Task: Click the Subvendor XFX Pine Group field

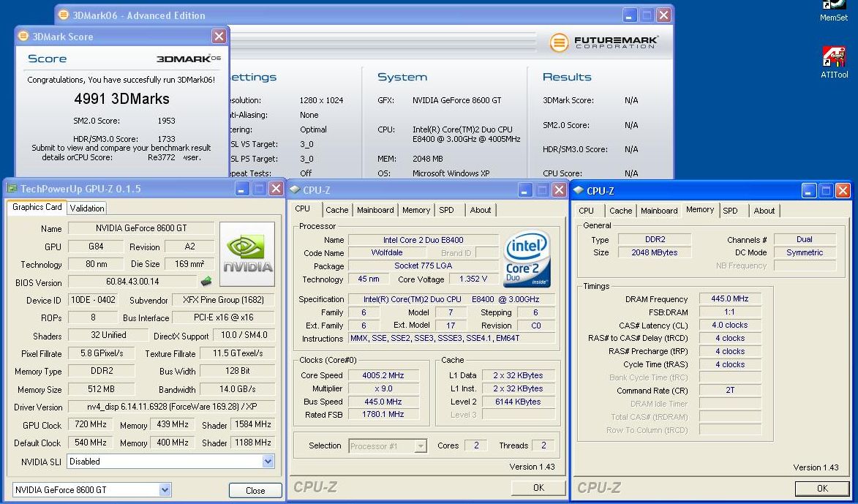Action: pyautogui.click(x=223, y=300)
